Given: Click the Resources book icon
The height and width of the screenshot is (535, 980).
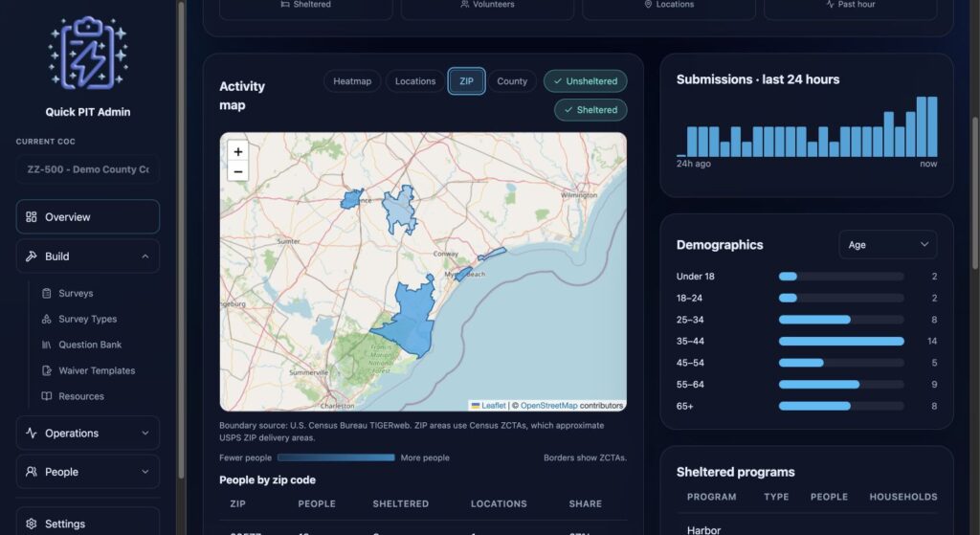Looking at the screenshot, I should pyautogui.click(x=46, y=396).
